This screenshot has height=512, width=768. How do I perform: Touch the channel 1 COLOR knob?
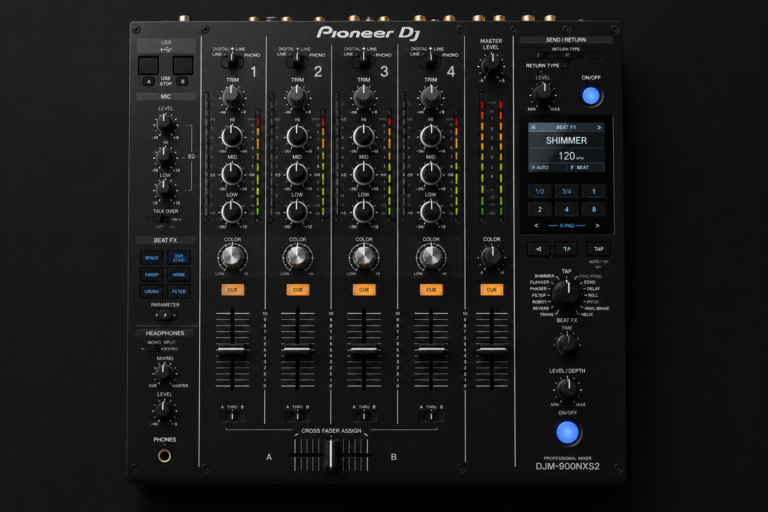point(232,256)
